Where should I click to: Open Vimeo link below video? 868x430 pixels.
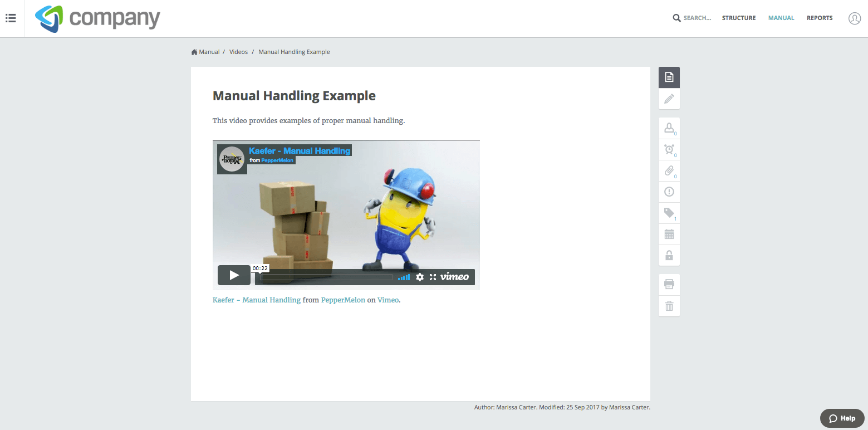pos(388,300)
